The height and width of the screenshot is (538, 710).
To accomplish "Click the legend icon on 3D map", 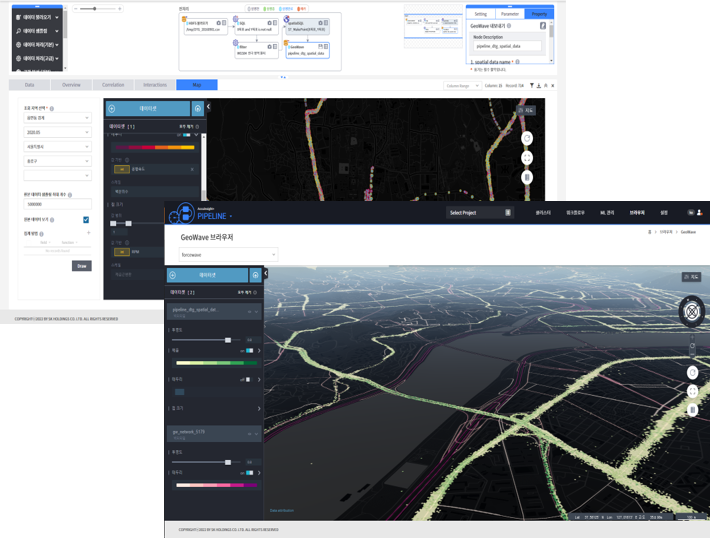I will [692, 410].
